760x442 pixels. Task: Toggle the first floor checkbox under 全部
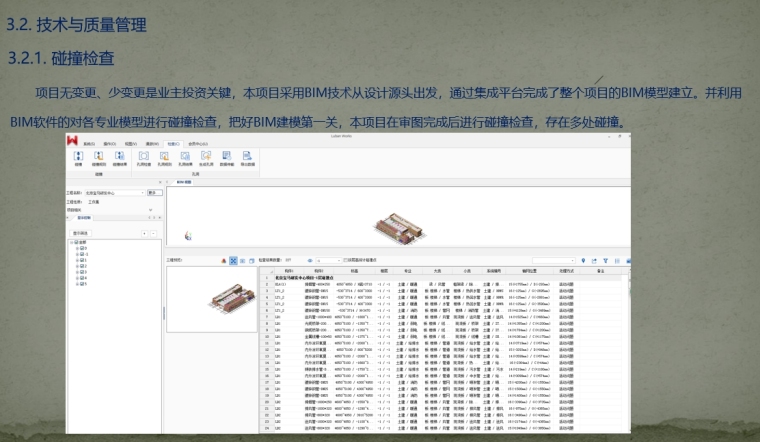[82, 248]
